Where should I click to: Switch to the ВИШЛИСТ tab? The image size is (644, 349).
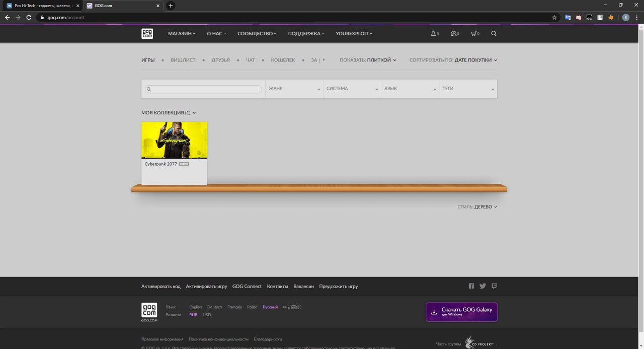[183, 60]
